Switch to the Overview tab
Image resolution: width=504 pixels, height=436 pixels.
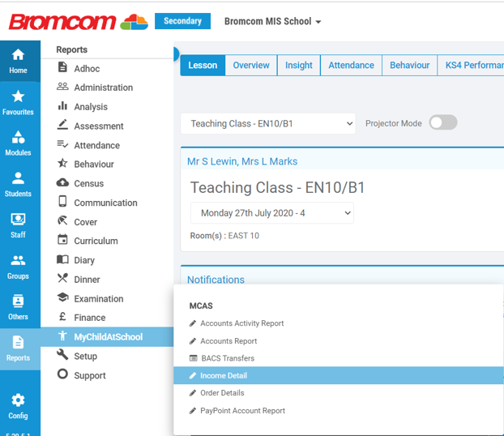(x=251, y=66)
